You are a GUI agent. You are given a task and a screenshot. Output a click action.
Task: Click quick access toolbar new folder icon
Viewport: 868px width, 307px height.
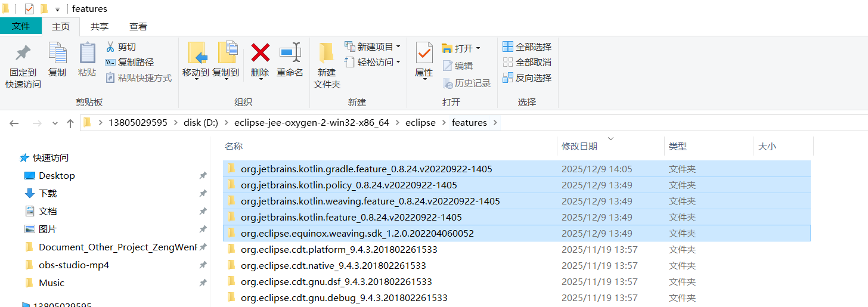(44, 9)
